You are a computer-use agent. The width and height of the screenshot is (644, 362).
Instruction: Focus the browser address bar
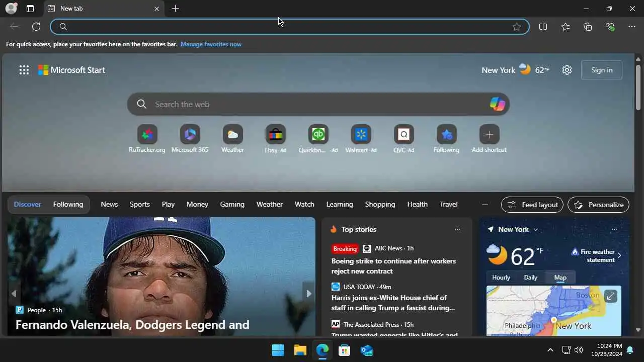click(x=289, y=27)
